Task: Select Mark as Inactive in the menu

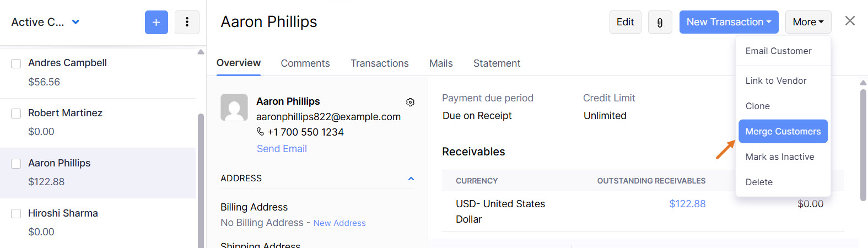Action: pyautogui.click(x=779, y=157)
